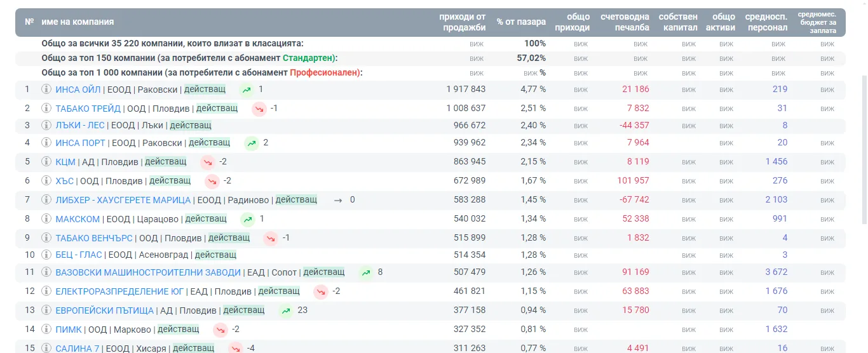
Task: Click the Стандартен subscription link
Action: click(309, 58)
